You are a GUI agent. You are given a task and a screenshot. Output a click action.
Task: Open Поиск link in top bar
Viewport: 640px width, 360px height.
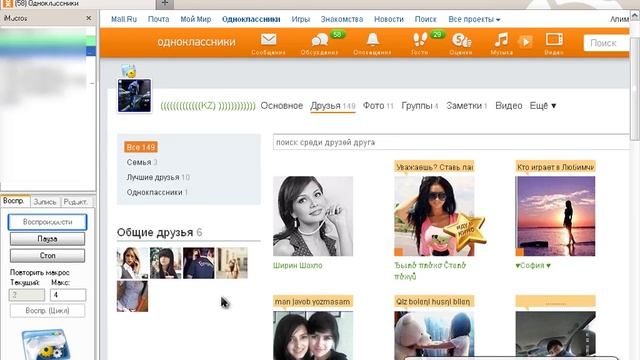coord(425,19)
